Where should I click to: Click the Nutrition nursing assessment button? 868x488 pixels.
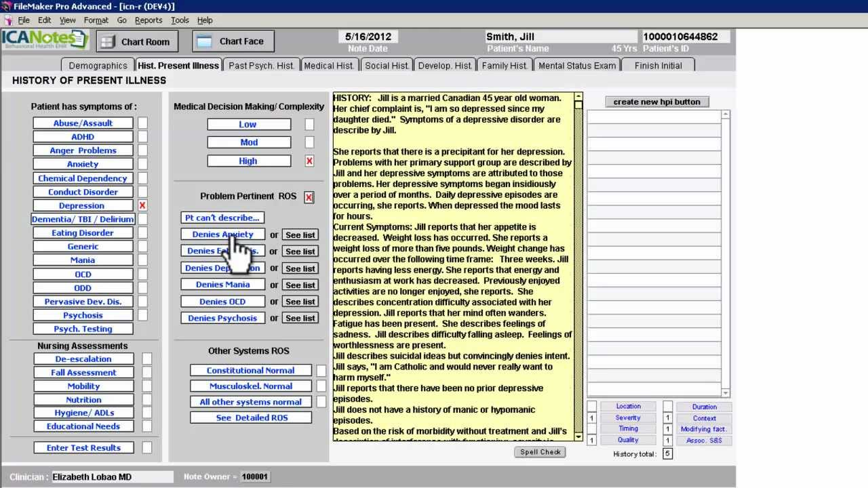(x=83, y=400)
